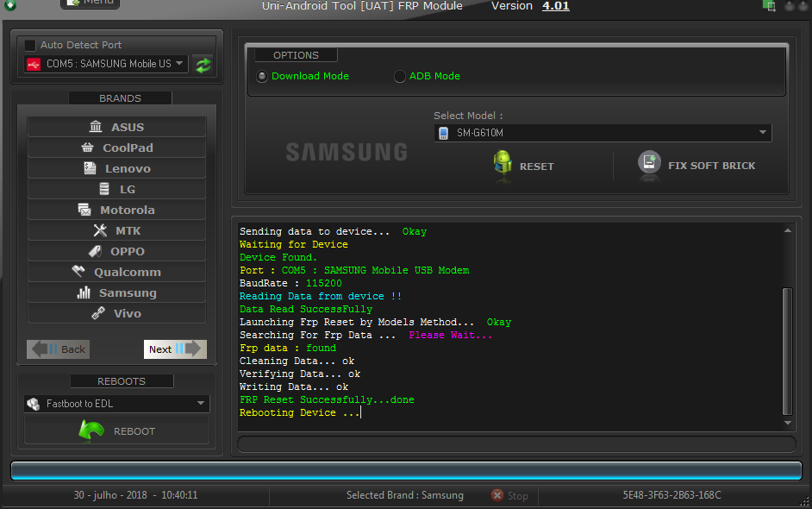The height and width of the screenshot is (509, 812).
Task: Click the Stop label in status bar
Action: (x=517, y=496)
